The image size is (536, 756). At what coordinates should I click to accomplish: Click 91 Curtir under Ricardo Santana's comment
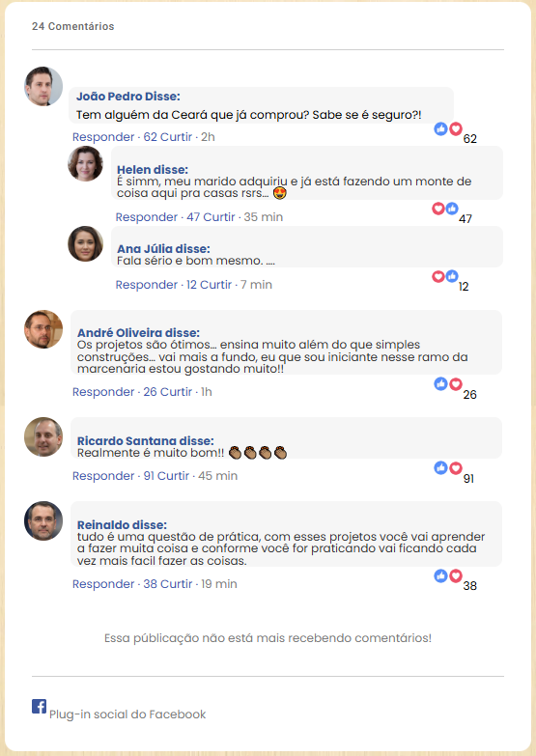coord(166,476)
